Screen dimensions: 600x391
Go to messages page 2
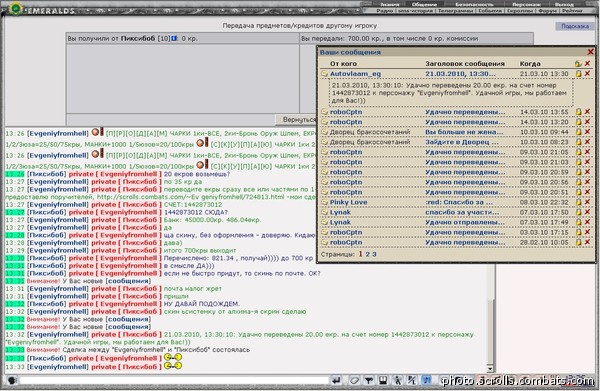[367, 254]
